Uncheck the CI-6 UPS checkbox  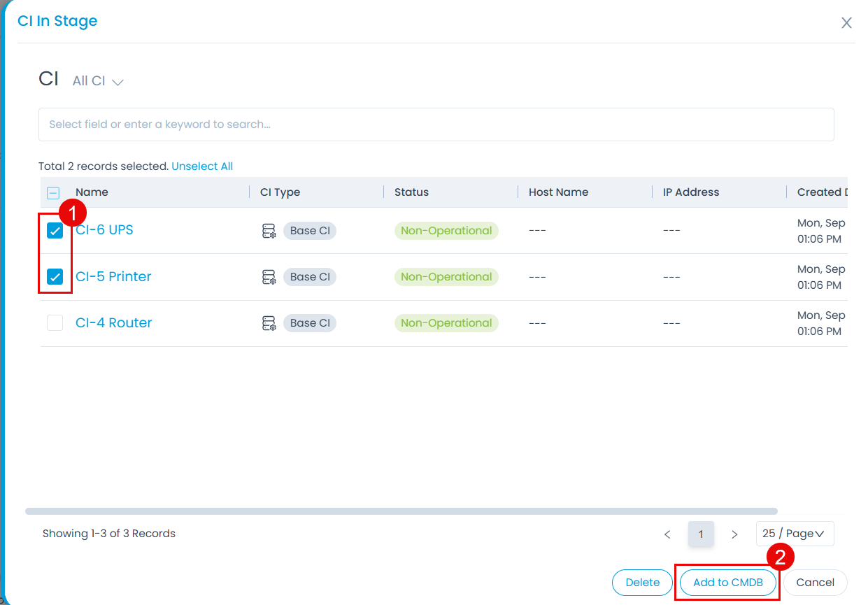[55, 231]
